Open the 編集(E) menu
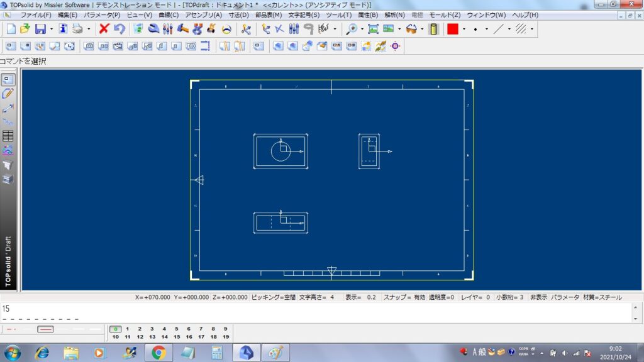The image size is (644, 362). [67, 15]
